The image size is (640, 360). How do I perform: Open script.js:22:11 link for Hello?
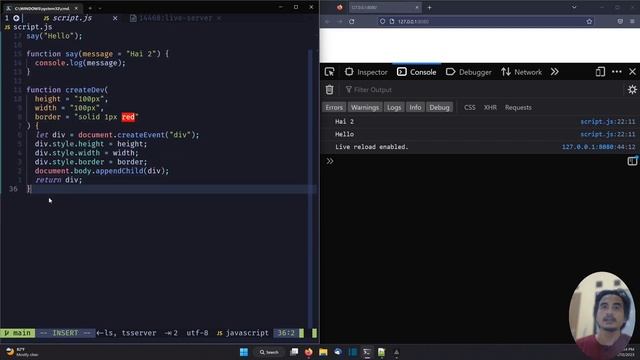pyautogui.click(x=608, y=134)
